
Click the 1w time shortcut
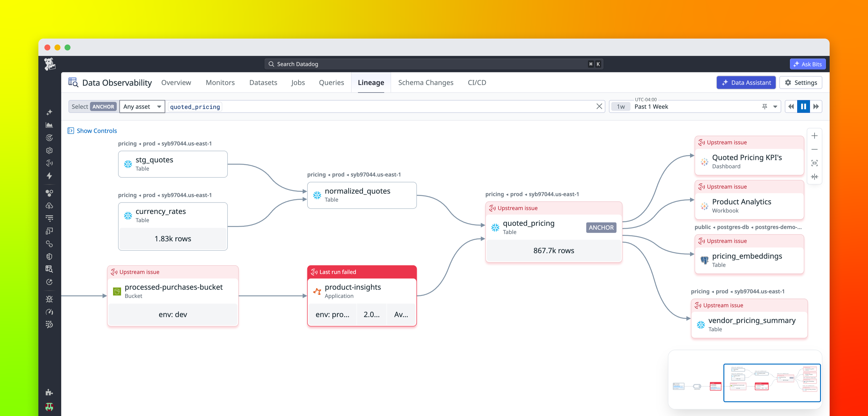(621, 107)
